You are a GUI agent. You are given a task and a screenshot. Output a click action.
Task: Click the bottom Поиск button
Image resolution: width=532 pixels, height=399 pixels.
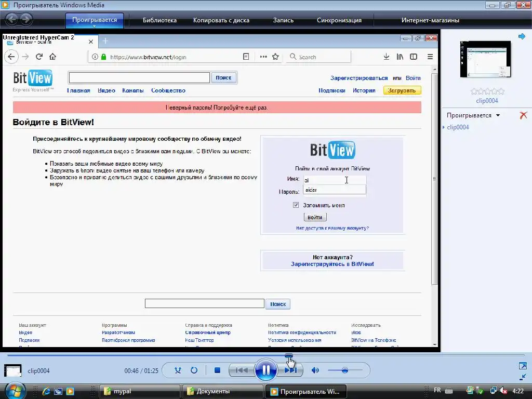click(278, 304)
